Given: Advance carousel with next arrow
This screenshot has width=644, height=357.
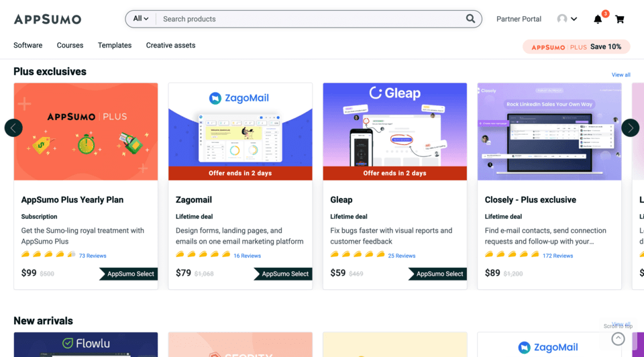Looking at the screenshot, I should point(630,127).
